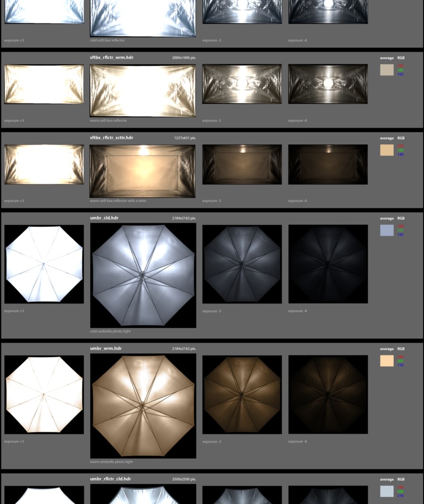Click 'exposure -6' label in sftbx_rflctr_scttr row

[297, 201]
